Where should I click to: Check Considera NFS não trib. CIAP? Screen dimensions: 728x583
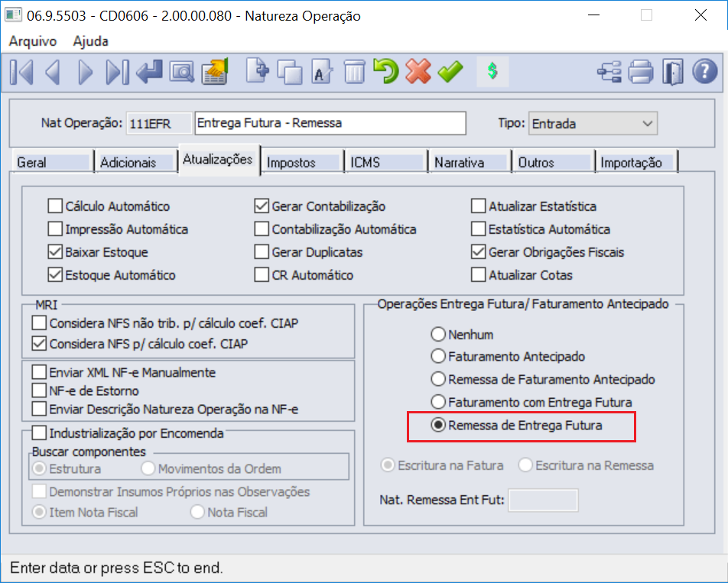pyautogui.click(x=40, y=322)
